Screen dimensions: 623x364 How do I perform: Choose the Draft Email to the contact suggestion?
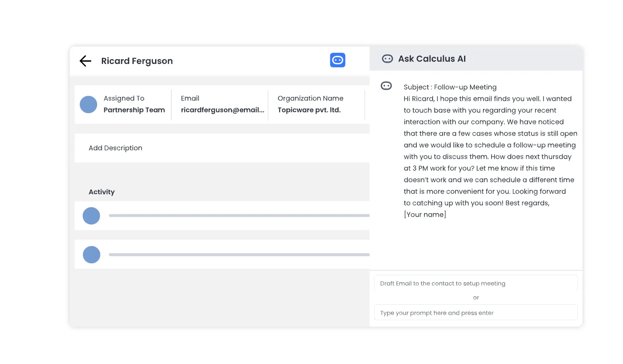tap(476, 283)
